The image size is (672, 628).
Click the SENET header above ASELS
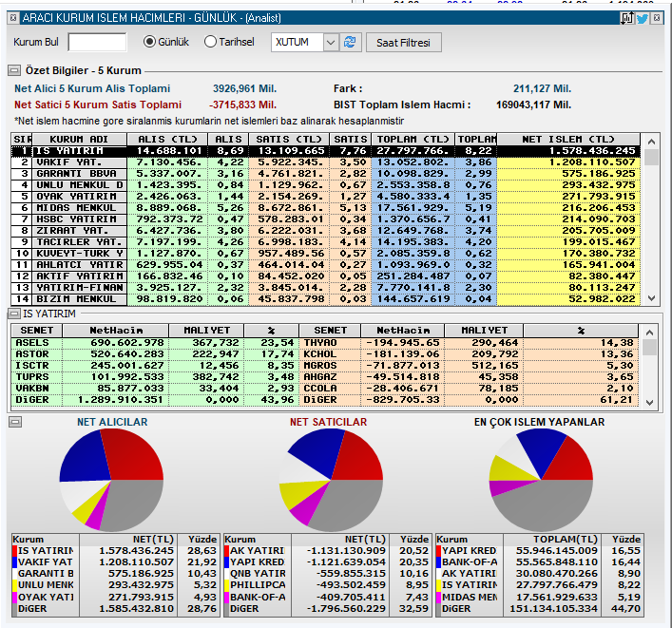(37, 331)
